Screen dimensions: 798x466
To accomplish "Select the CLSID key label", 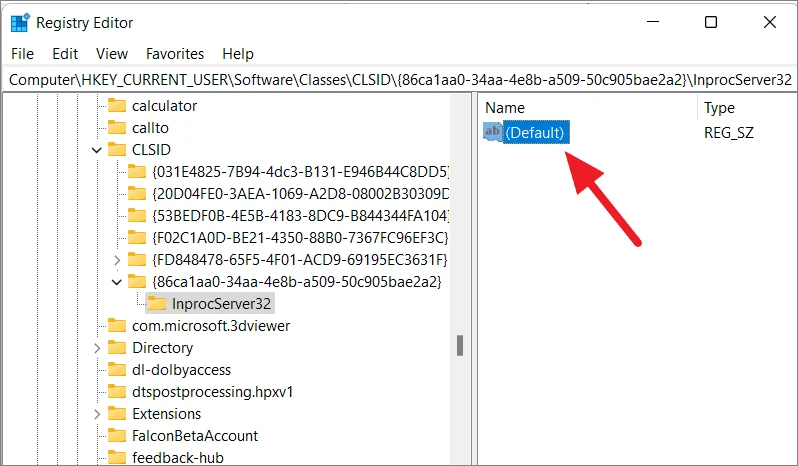I will pos(151,150).
